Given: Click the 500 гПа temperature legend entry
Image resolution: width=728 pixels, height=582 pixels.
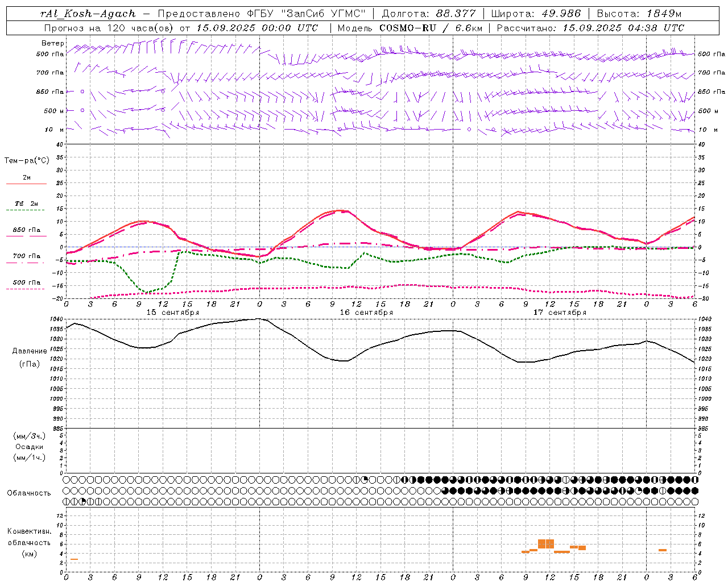Looking at the screenshot, I should (x=27, y=282).
